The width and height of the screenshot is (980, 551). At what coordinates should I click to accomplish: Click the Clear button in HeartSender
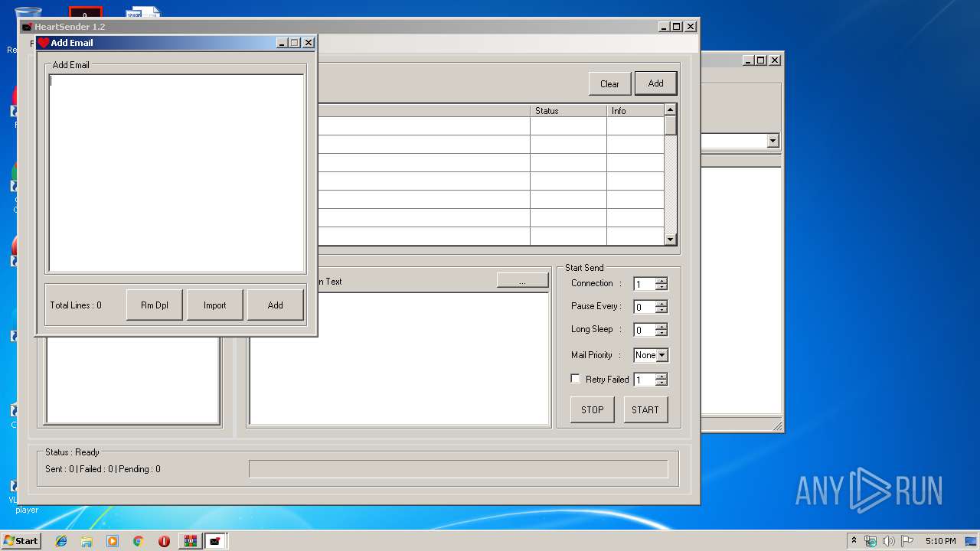pyautogui.click(x=609, y=84)
